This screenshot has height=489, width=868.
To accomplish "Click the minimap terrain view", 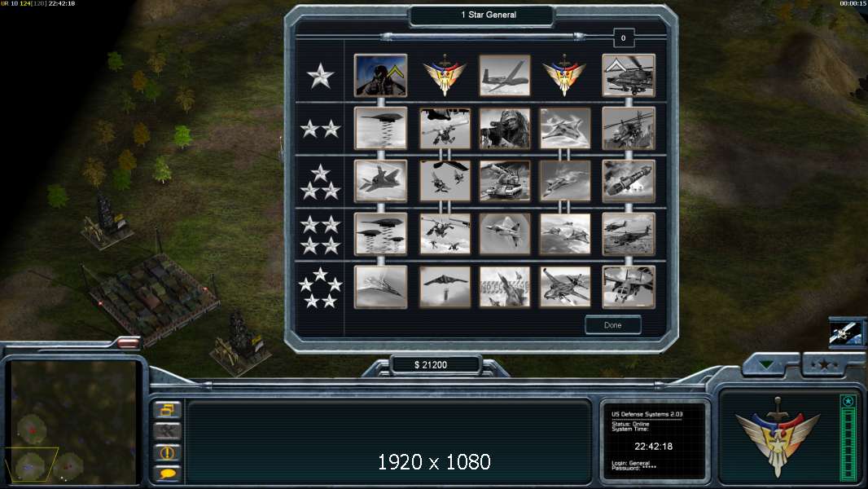I will tap(73, 422).
